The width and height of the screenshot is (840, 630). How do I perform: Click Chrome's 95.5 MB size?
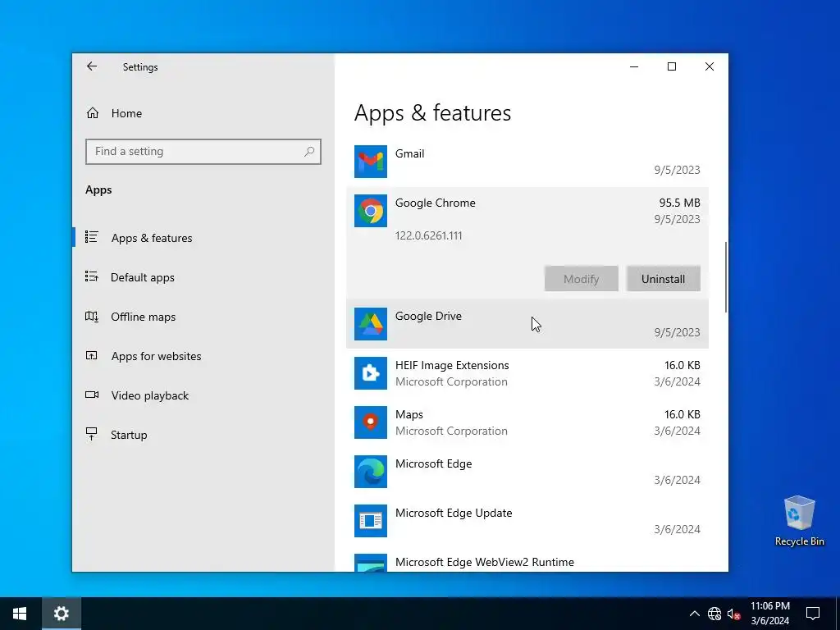point(679,203)
